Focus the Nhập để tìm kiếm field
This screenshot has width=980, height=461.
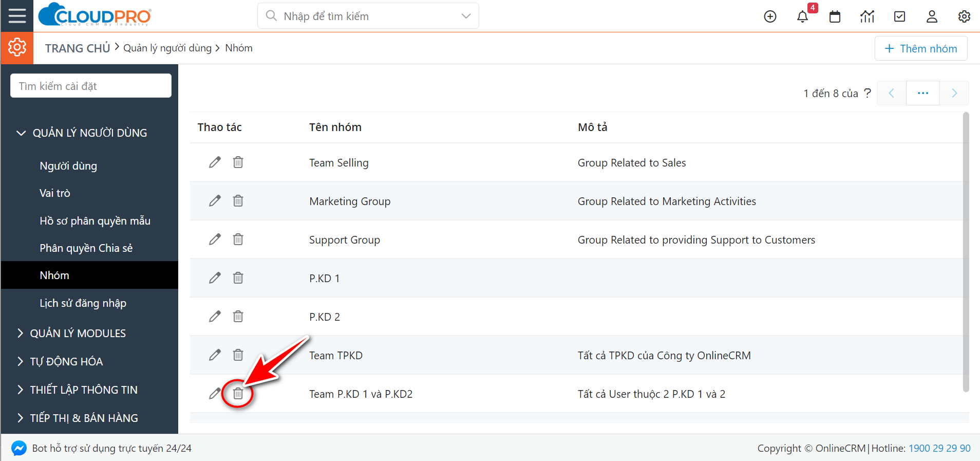[x=368, y=16]
